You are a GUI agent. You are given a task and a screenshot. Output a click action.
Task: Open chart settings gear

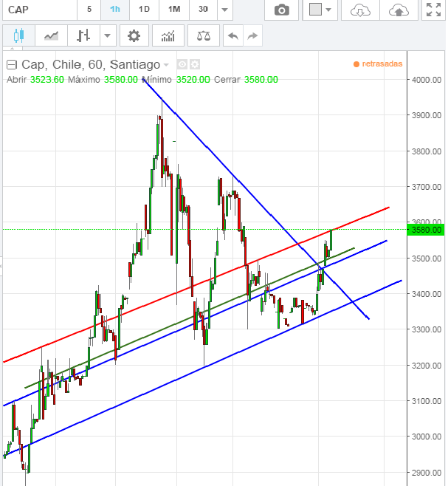(134, 35)
